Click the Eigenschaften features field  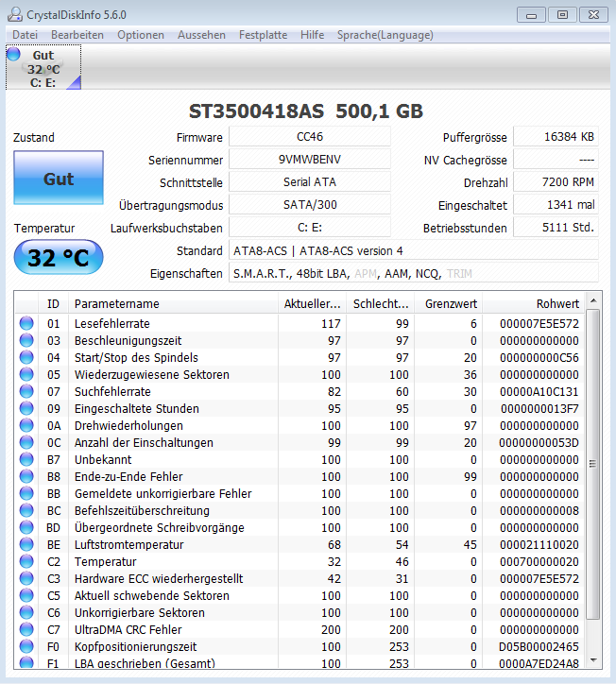(414, 274)
